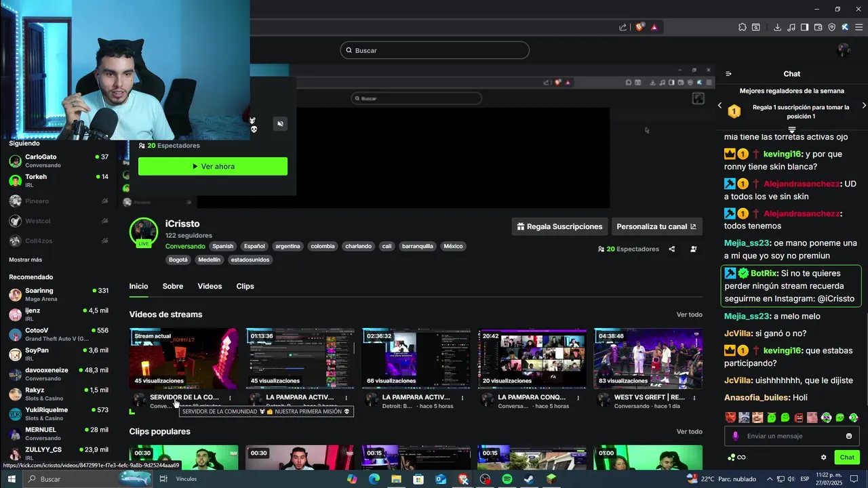The height and width of the screenshot is (488, 868).
Task: Toggle browser sidebar panel icon
Action: tap(804, 27)
